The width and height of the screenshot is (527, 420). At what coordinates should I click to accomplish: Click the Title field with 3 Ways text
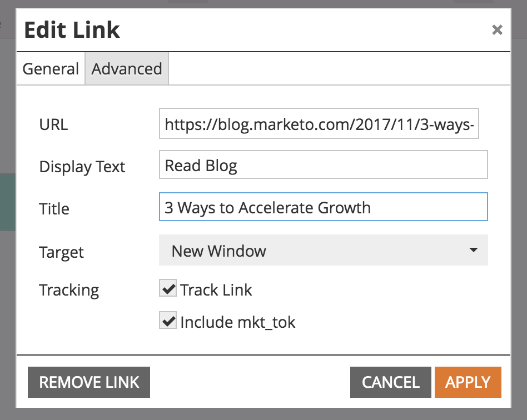(323, 208)
